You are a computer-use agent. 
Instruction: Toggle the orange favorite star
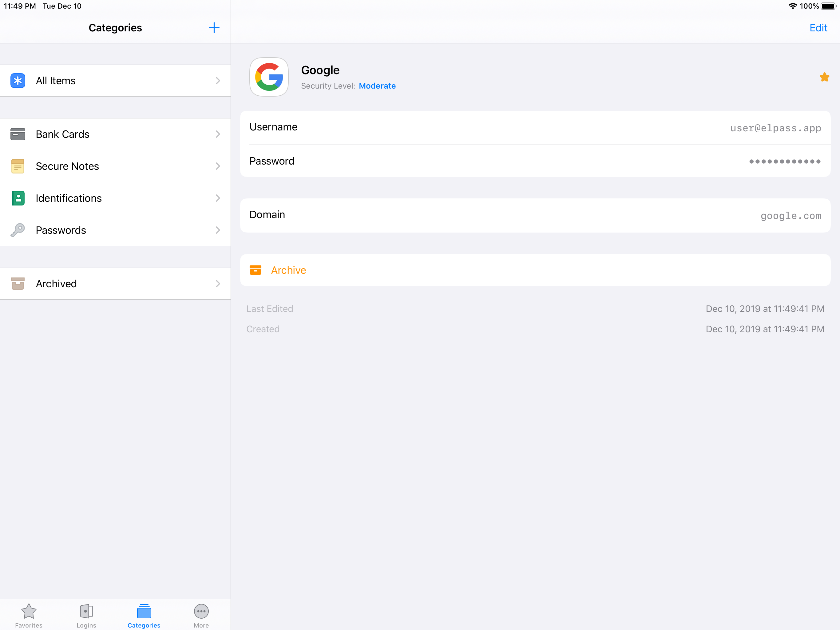pos(824,77)
